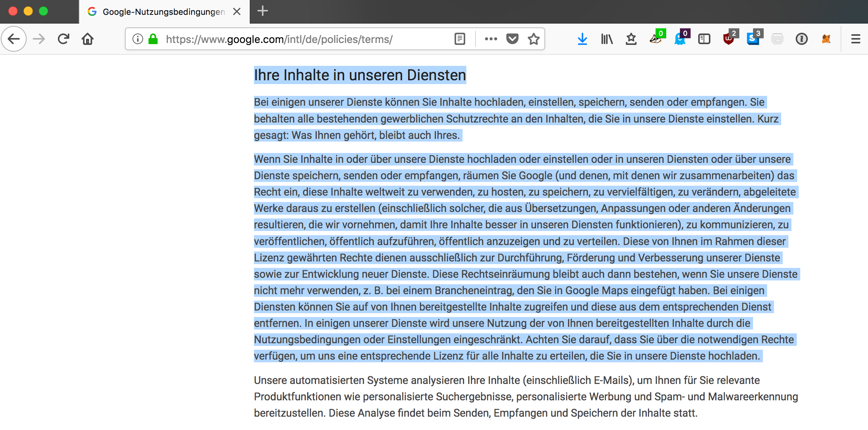Open the uBlock Origin shield icon
This screenshot has height=430, width=868.
tap(729, 39)
